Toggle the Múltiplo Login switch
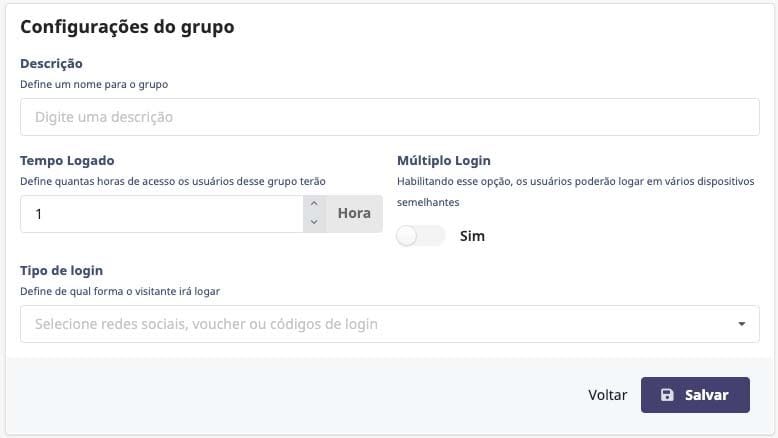778x438 pixels. (x=421, y=236)
